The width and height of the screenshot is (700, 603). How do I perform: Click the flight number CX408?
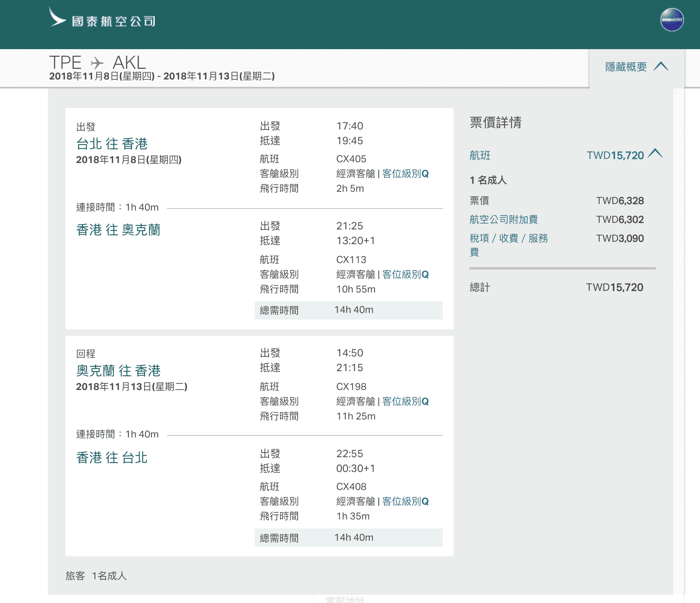tap(351, 487)
